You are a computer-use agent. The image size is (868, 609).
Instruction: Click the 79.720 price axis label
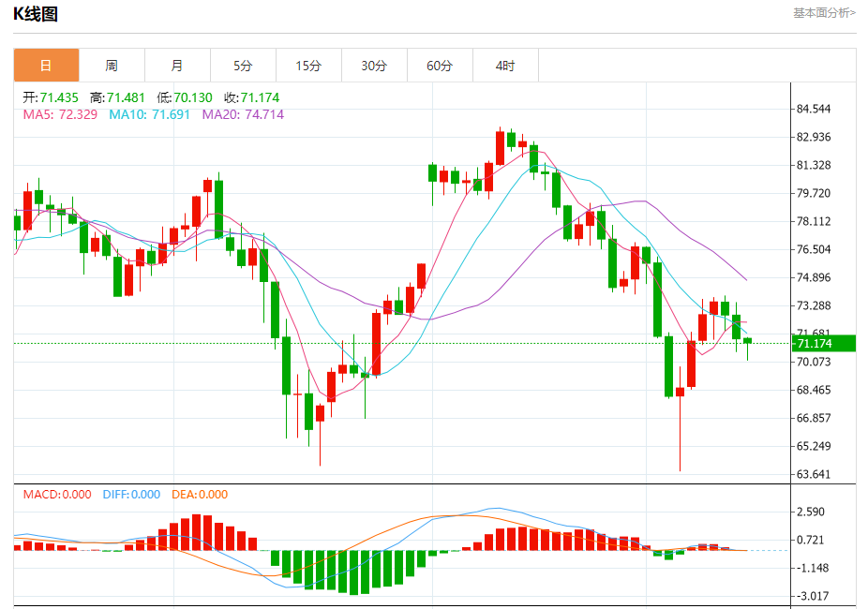click(814, 193)
